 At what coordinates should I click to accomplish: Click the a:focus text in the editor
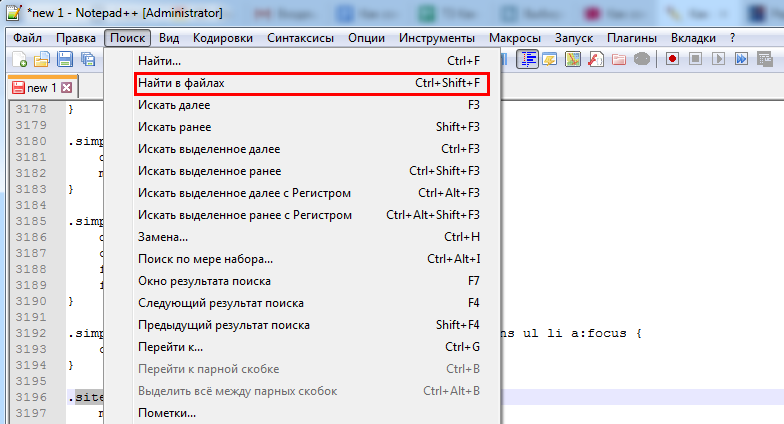599,333
